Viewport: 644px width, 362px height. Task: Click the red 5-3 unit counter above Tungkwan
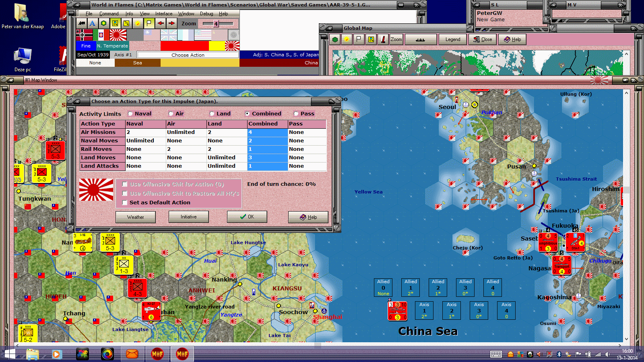coord(56,150)
